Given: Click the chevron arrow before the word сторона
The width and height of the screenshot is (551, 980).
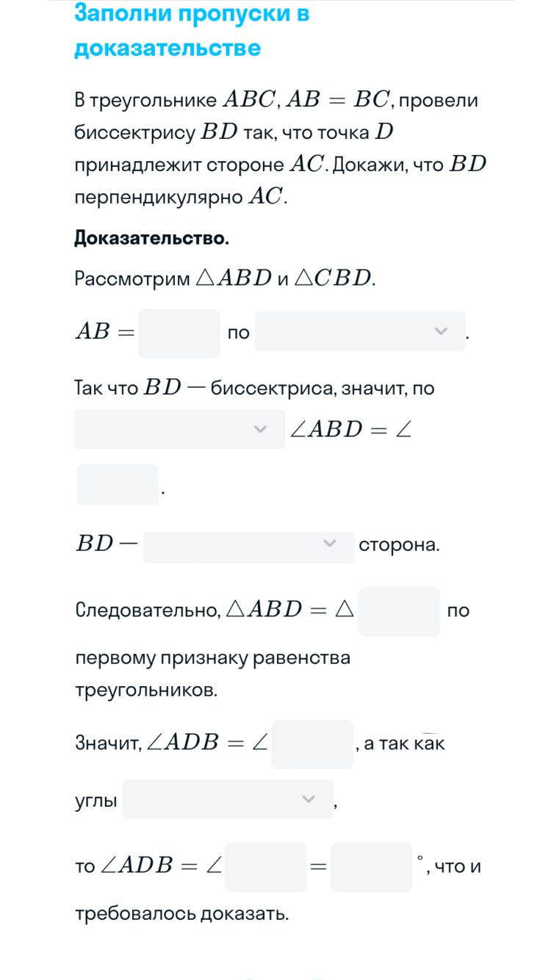Looking at the screenshot, I should (330, 544).
